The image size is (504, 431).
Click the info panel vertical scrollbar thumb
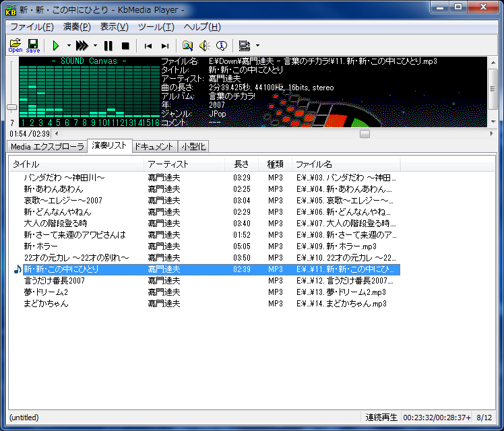493,89
